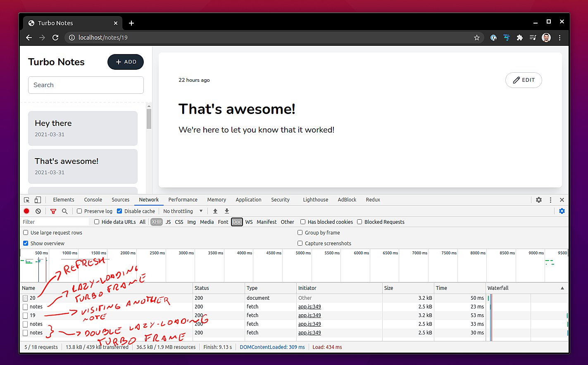588x365 pixels.
Task: Open Chrome three-dot menu
Action: 560,38
